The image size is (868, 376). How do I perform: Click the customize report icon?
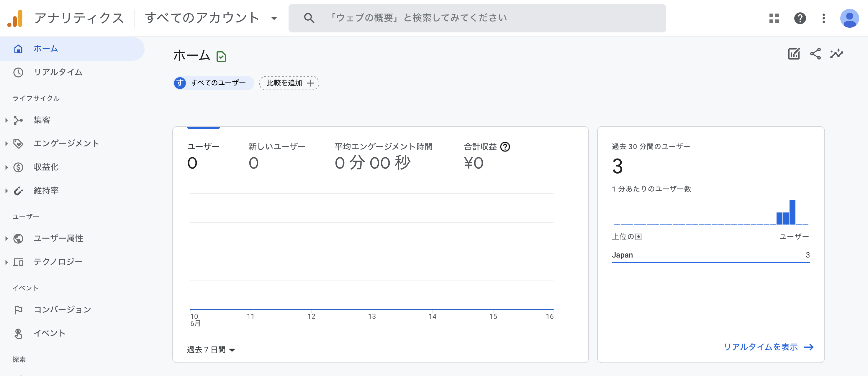point(794,54)
